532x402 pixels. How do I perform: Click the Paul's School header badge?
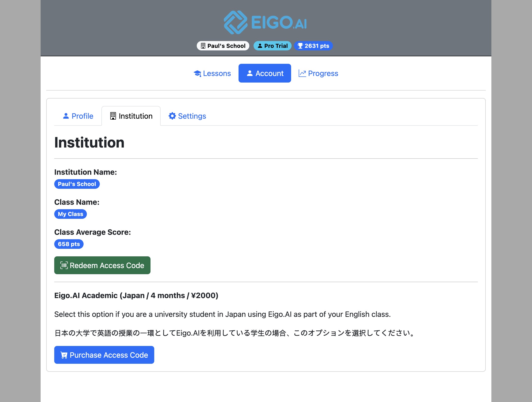pos(223,46)
